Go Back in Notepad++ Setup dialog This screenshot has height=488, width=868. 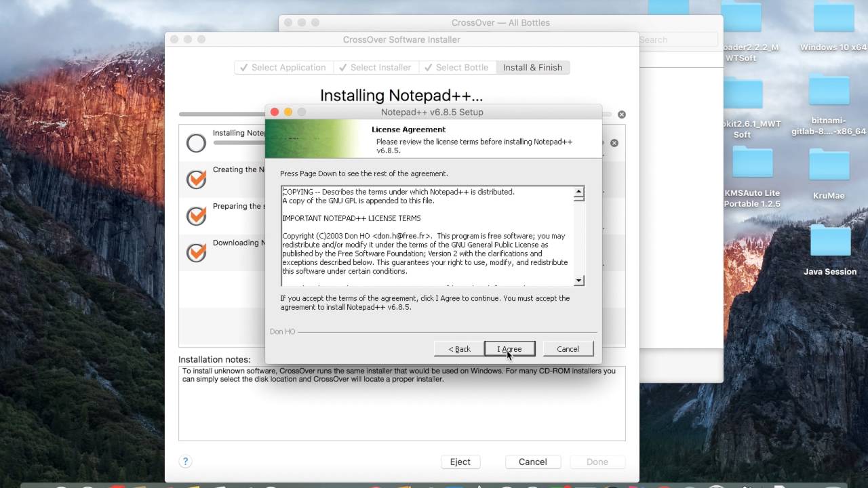point(459,349)
